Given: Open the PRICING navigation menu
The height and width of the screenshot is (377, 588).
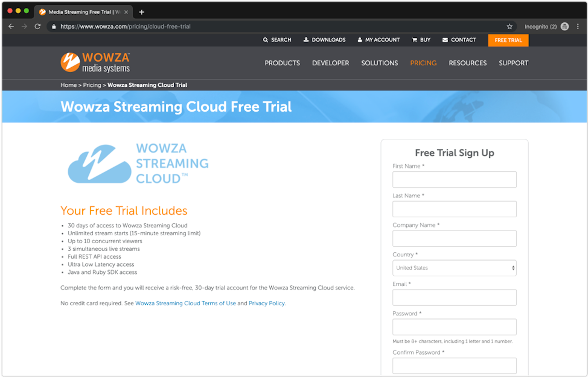Looking at the screenshot, I should (x=423, y=63).
